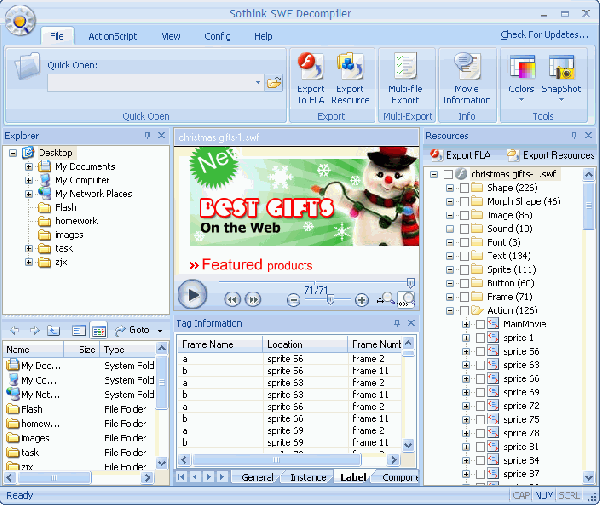
Task: Go up one folder level
Action: click(54, 330)
